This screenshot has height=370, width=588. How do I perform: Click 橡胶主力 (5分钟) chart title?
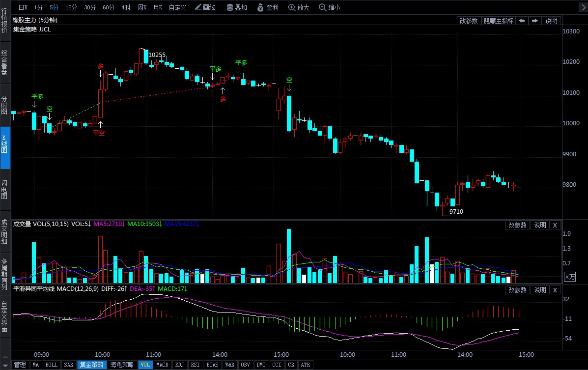coord(35,20)
